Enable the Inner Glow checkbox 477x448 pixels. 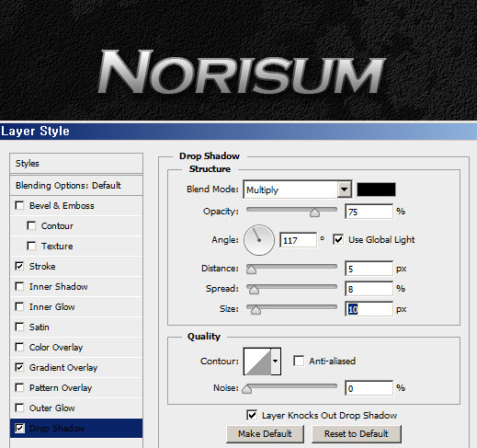tap(19, 306)
